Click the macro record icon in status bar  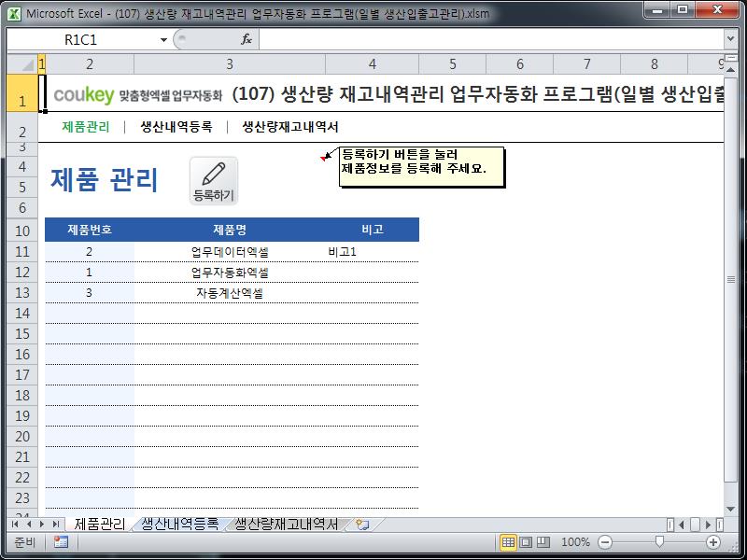click(x=61, y=542)
